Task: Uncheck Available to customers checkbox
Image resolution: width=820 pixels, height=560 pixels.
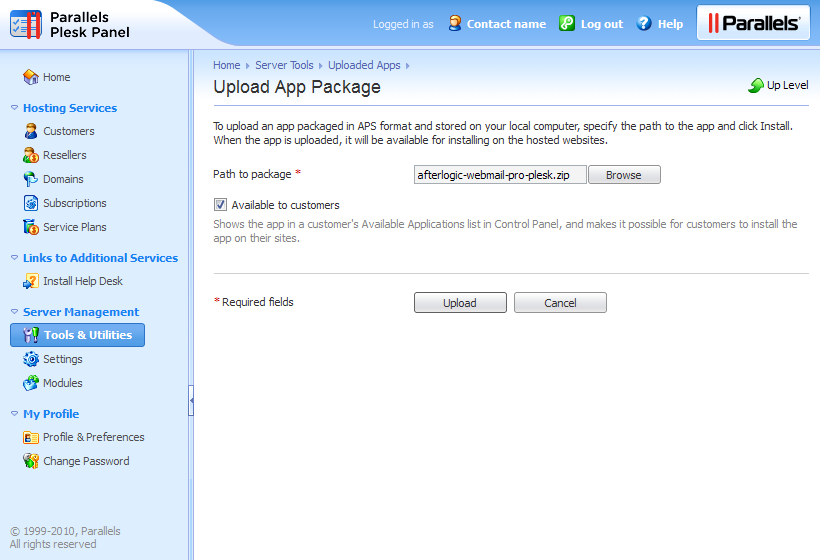Action: [221, 205]
